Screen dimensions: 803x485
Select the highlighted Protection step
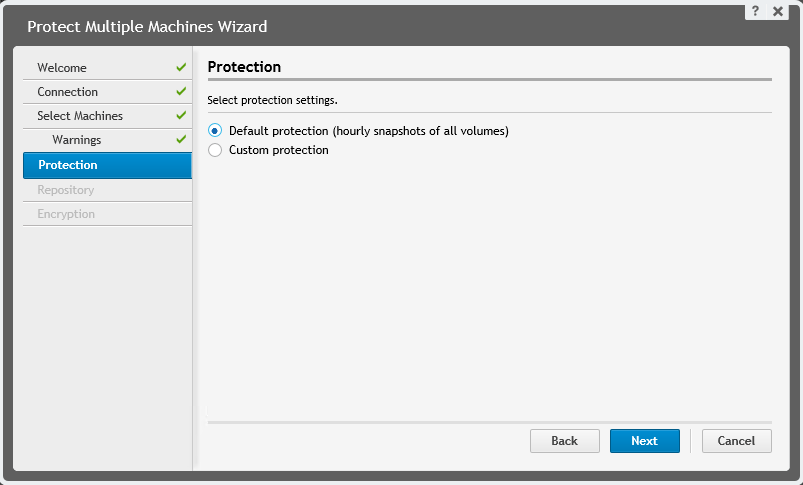[x=68, y=165]
